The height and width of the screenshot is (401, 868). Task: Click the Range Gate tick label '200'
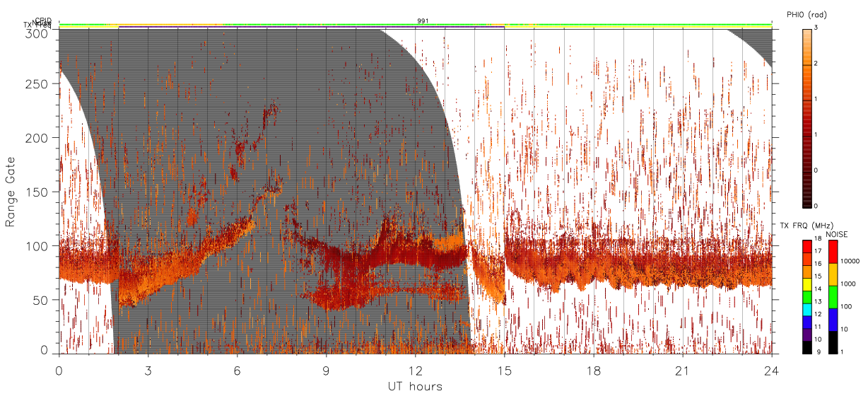point(37,139)
